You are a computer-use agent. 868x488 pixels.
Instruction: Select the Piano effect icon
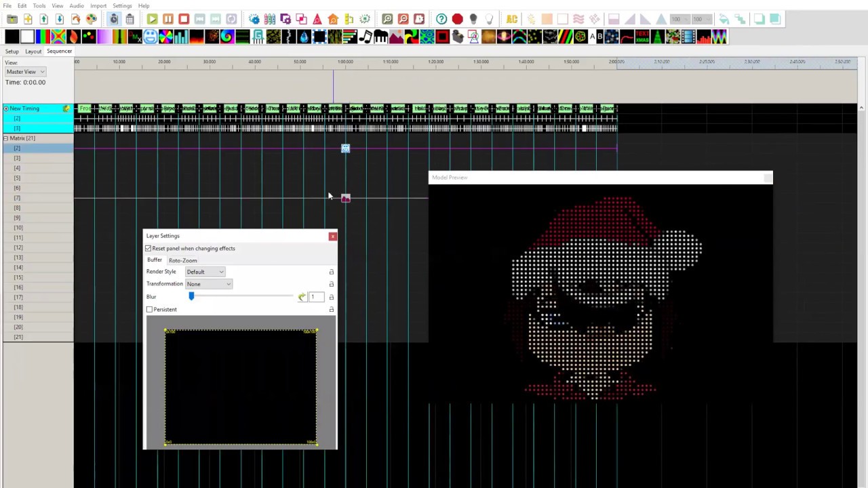point(380,37)
